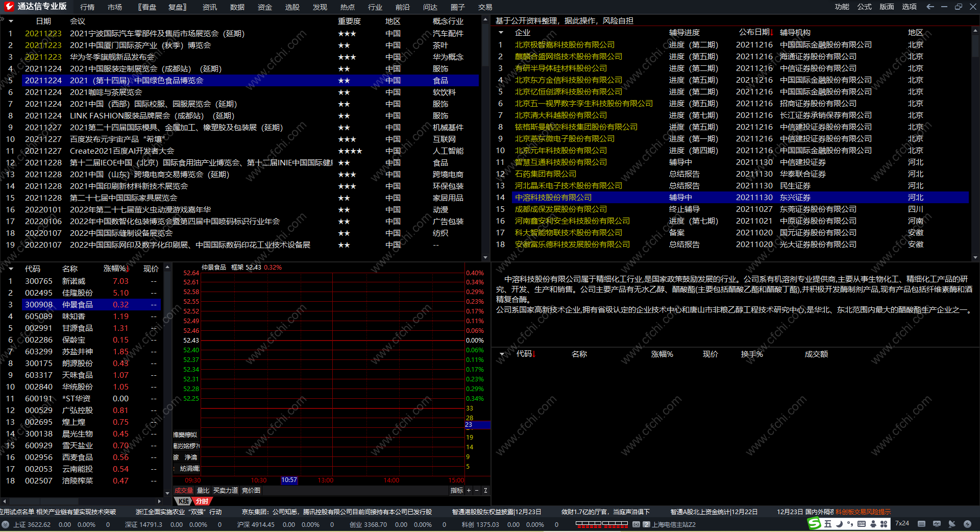Click scroll-right arrow of stock list scrollbar

[x=159, y=501]
